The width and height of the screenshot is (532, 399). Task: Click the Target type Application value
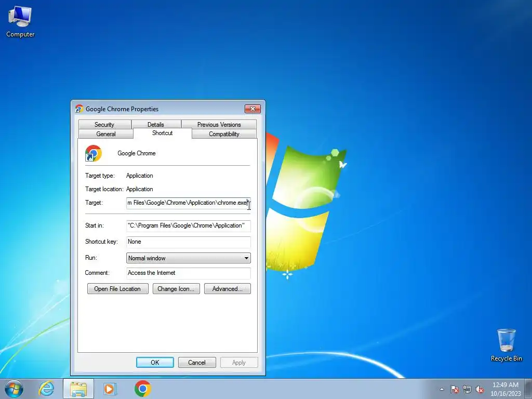click(139, 176)
